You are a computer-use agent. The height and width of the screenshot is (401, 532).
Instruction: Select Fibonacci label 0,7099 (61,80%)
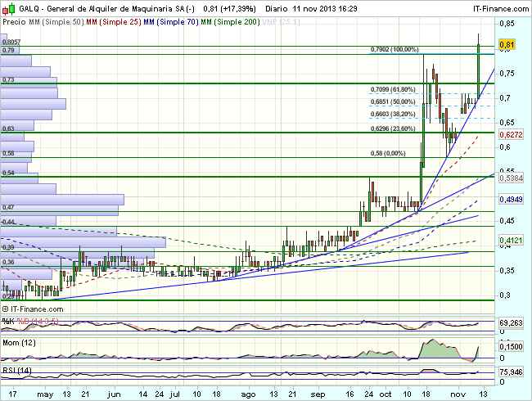click(393, 89)
